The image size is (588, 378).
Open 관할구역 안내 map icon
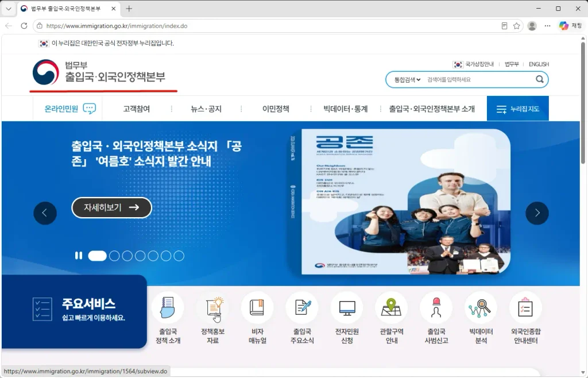tap(392, 308)
